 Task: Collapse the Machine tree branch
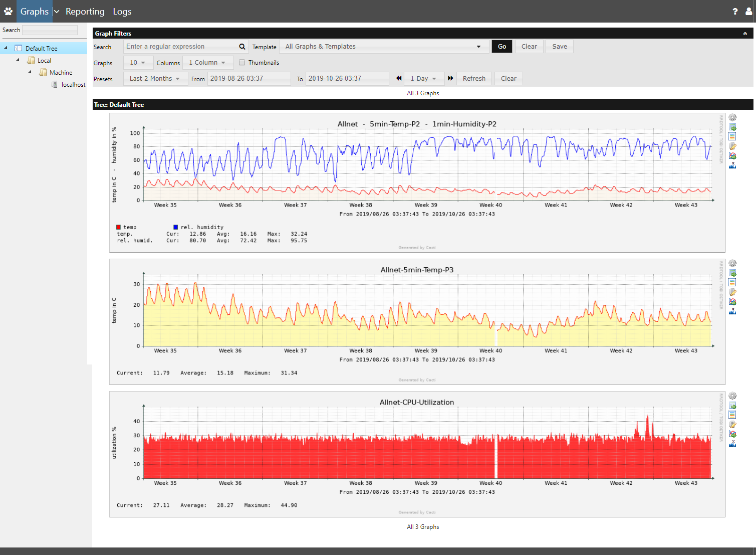(30, 72)
